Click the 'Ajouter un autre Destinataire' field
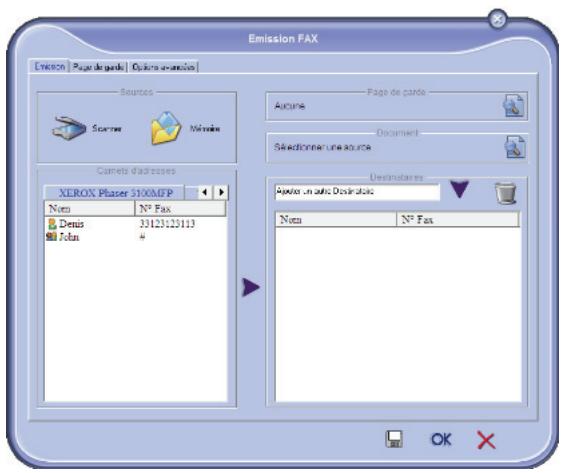 point(357,192)
